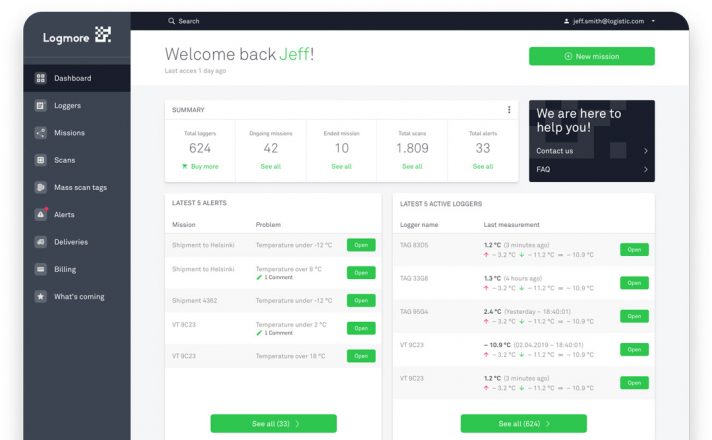Open logger TAG 33G8
The image size is (712, 440).
coord(634,282)
